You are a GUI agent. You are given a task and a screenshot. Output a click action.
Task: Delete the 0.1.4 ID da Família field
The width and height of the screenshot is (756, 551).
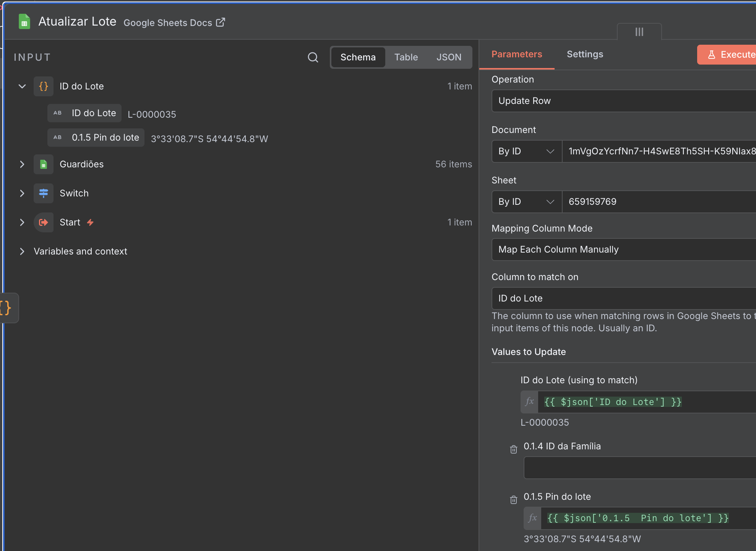pos(513,449)
